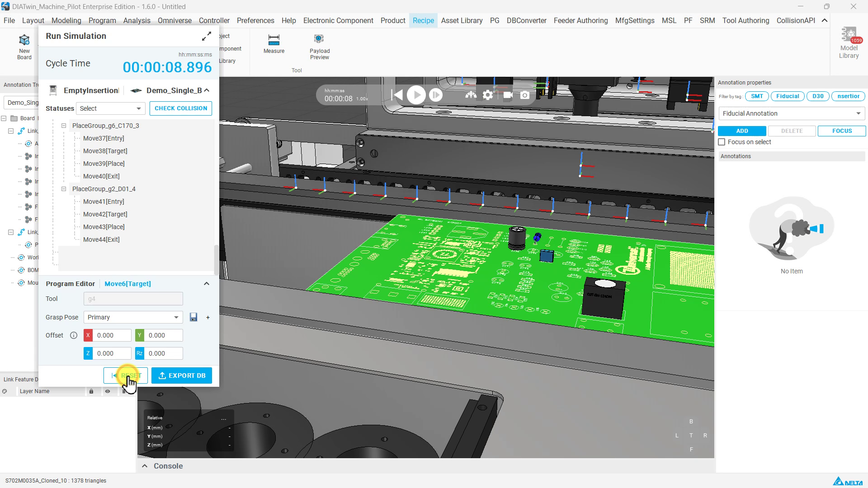The height and width of the screenshot is (488, 868).
Task: Start video recording of the viewport
Action: coord(508,95)
